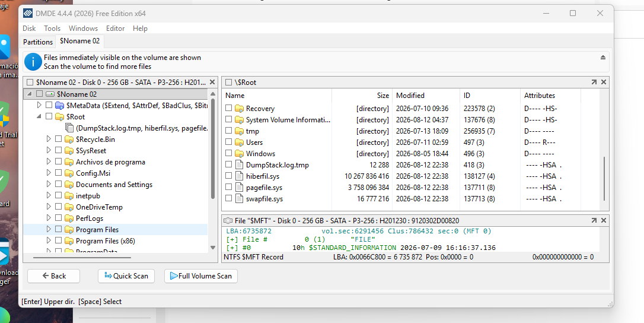Click the DumpStack.log.tmp file icon
This screenshot has width=644, height=323.
point(240,165)
